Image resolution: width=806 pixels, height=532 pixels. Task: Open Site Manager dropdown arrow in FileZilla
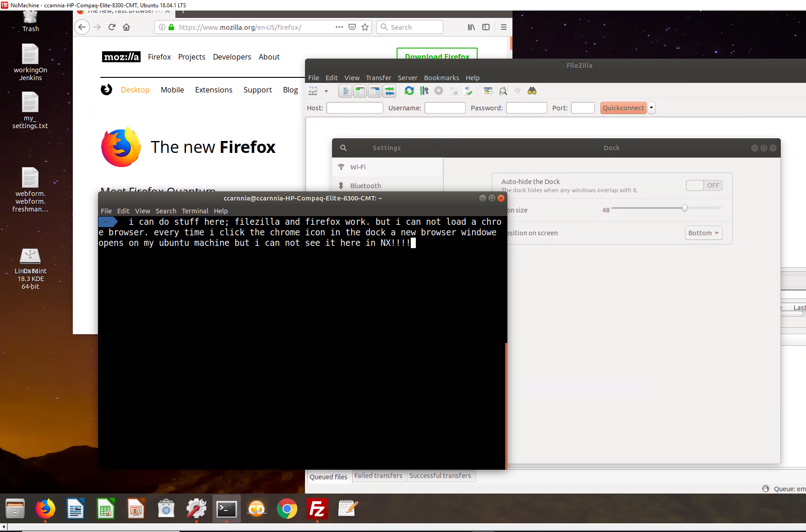[326, 91]
